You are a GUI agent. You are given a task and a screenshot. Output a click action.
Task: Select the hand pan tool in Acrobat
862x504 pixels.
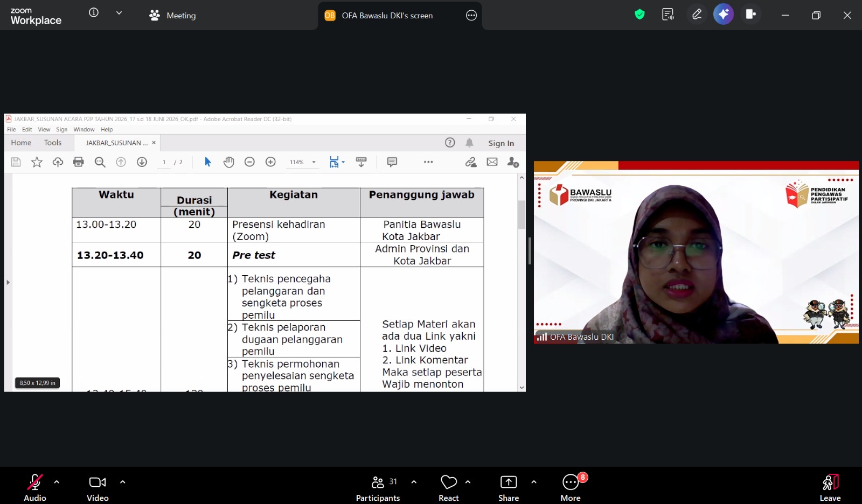pos(229,162)
